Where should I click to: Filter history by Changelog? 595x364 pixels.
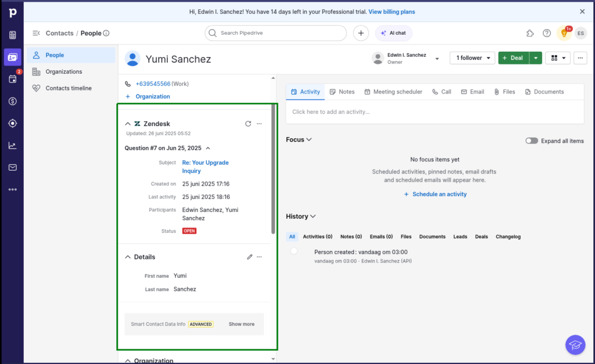[508, 237]
